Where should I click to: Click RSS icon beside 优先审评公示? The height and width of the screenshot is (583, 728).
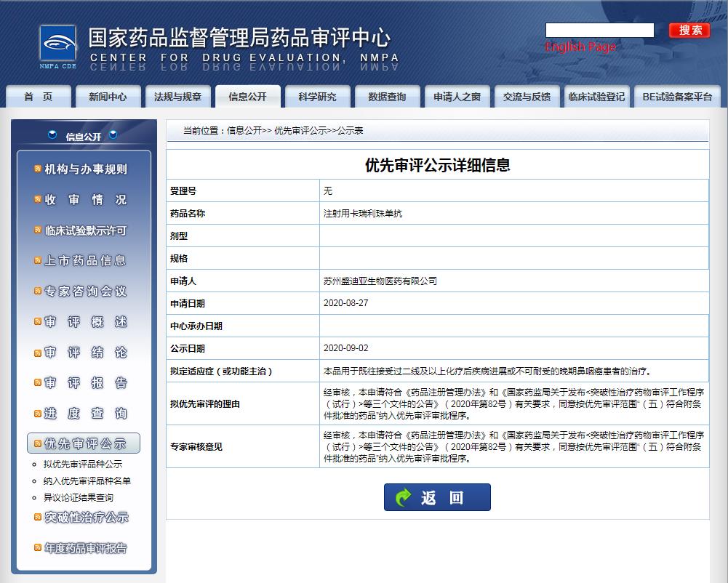(38, 443)
